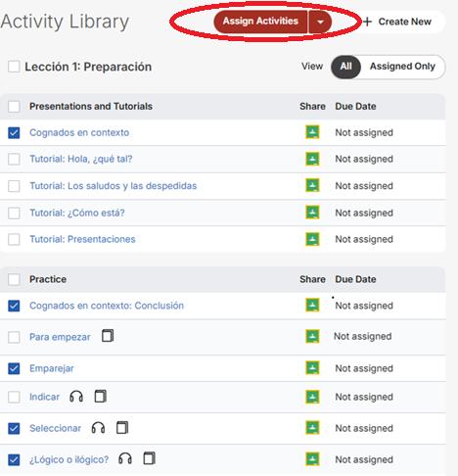Open the Para empezar activity link
Screen dimensions: 458x476
60,337
